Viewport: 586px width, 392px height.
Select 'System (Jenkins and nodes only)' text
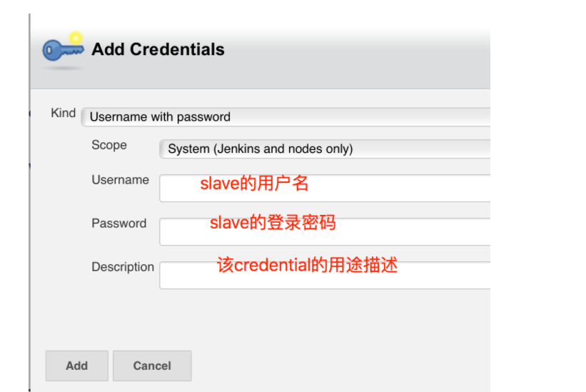[x=261, y=149]
